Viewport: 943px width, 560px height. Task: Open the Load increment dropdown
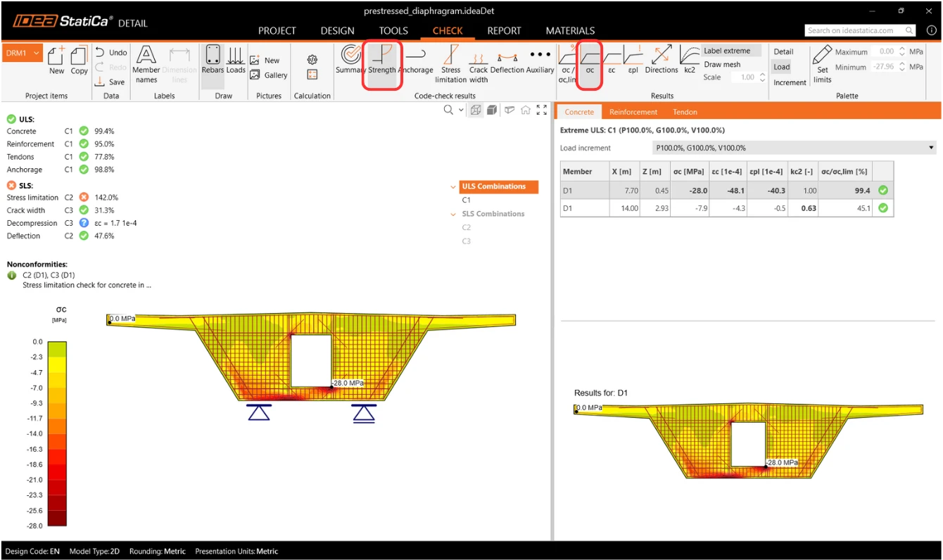(x=795, y=148)
